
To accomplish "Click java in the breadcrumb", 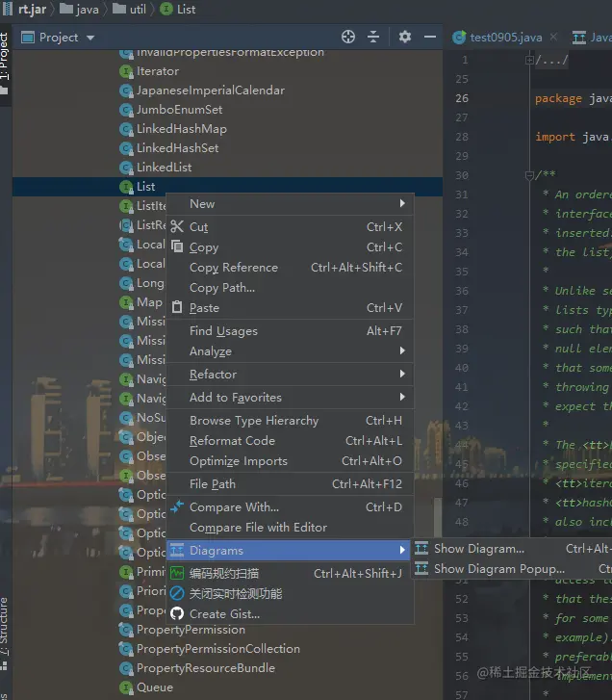I will pos(88,10).
